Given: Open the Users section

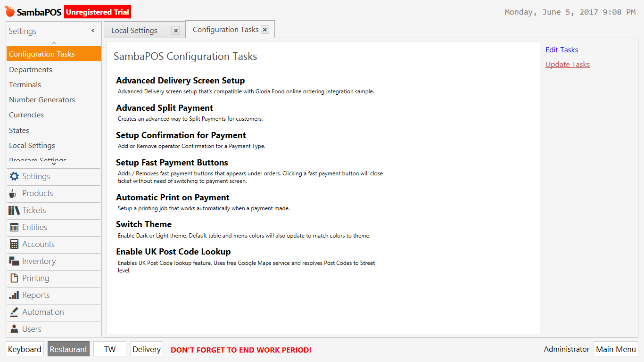Looking at the screenshot, I should point(54,329).
